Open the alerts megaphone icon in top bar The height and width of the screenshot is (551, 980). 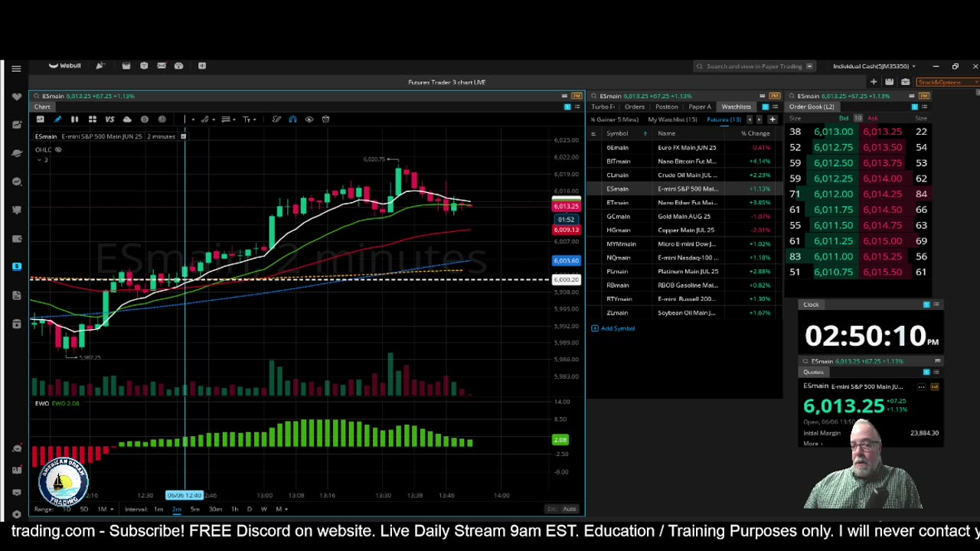100,66
